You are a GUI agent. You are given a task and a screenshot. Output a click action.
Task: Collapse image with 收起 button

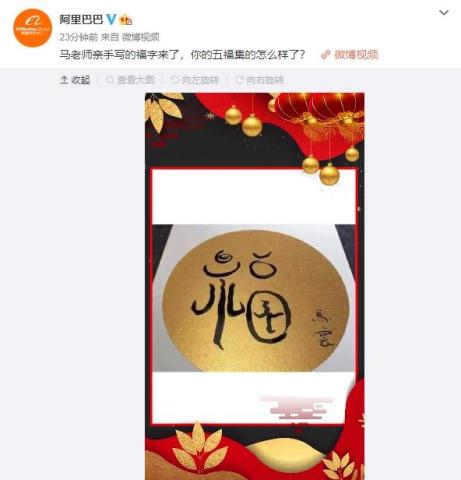[x=75, y=80]
